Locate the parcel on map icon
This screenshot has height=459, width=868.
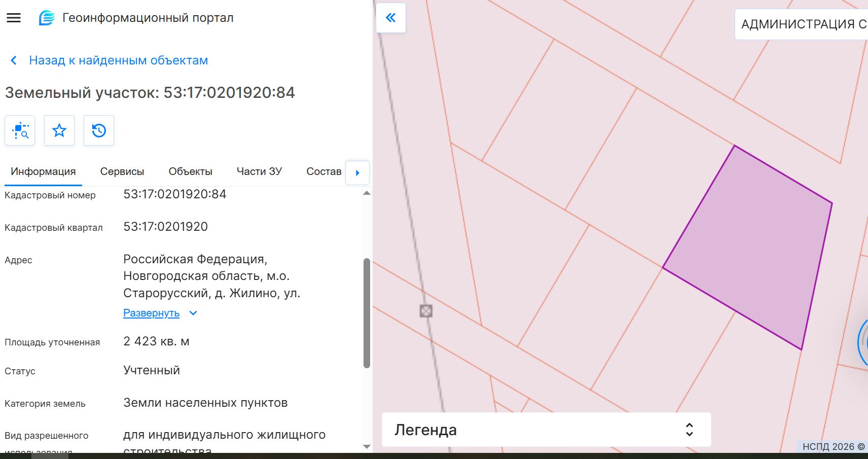point(20,130)
